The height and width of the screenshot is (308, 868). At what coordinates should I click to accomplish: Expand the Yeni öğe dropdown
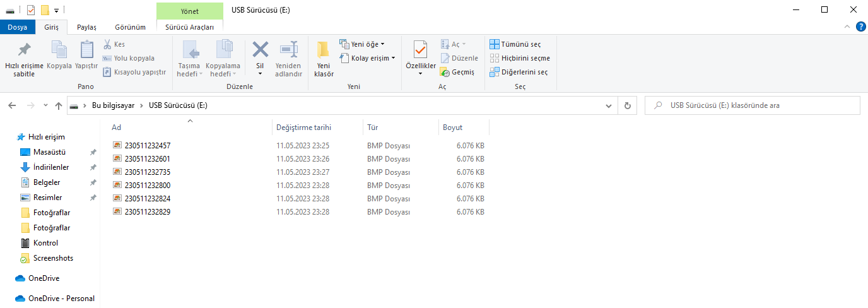pyautogui.click(x=362, y=44)
